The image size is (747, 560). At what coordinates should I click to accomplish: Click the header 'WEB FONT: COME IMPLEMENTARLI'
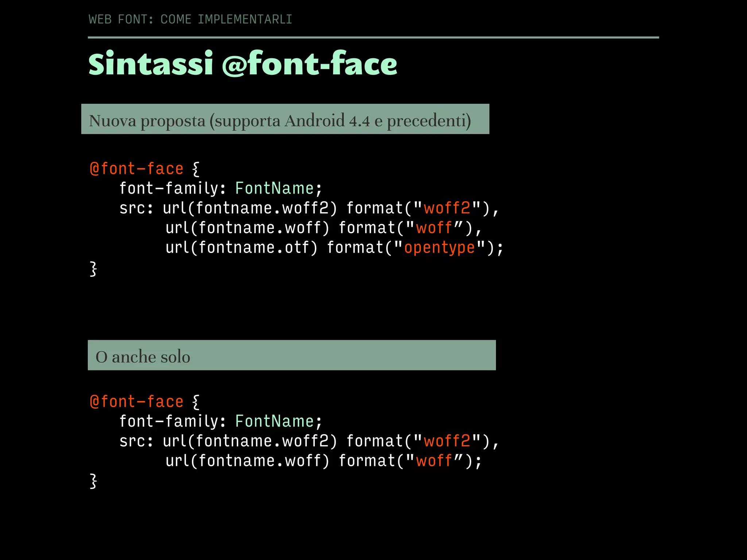pyautogui.click(x=190, y=19)
